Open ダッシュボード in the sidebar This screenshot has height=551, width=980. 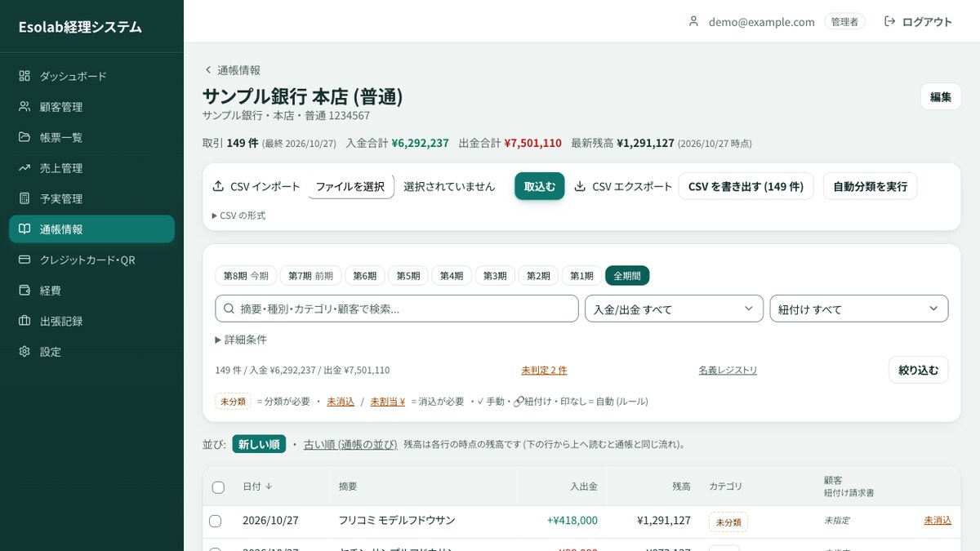click(91, 76)
